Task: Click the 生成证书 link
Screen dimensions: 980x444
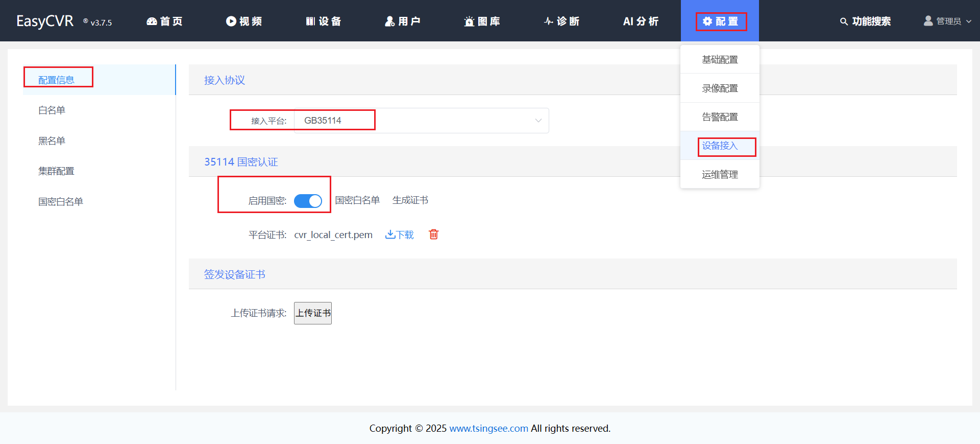Action: 410,200
